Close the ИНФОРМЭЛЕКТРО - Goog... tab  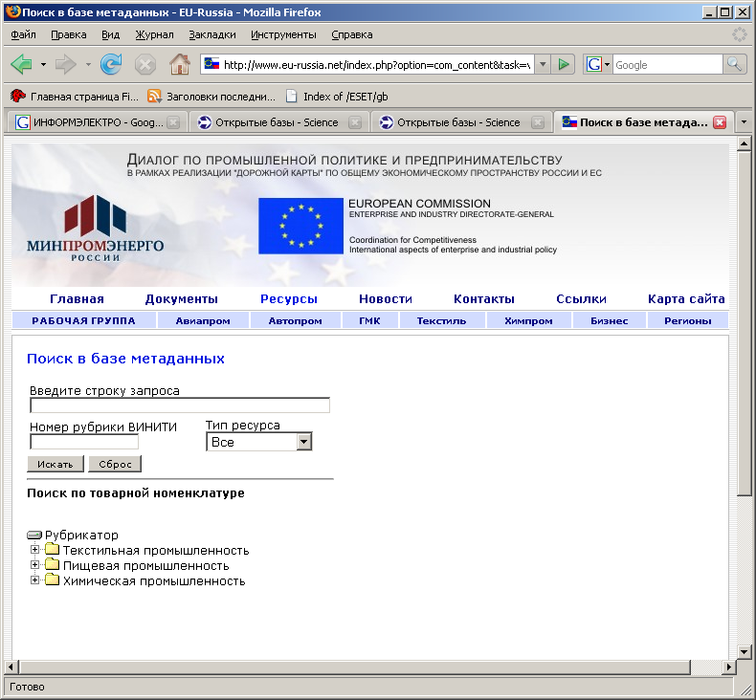click(173, 122)
